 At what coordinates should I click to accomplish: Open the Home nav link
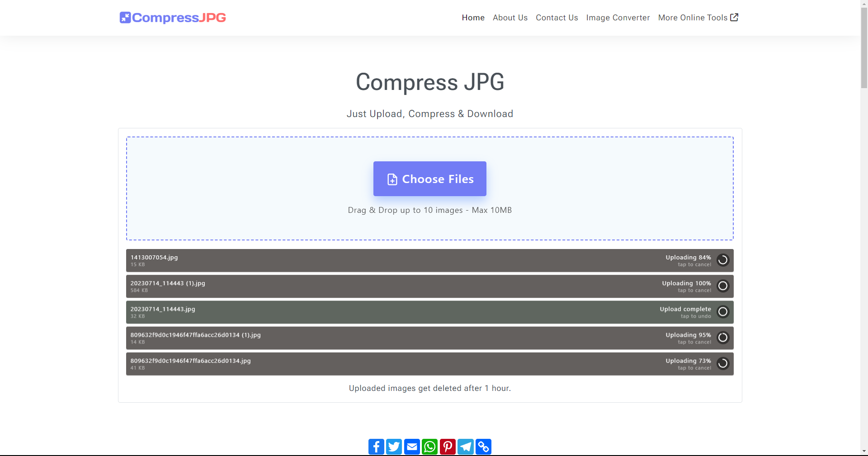[473, 18]
